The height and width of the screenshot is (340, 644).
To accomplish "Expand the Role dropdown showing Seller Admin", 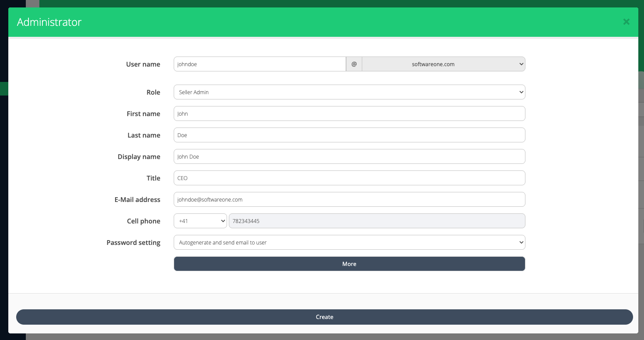I will click(x=349, y=92).
